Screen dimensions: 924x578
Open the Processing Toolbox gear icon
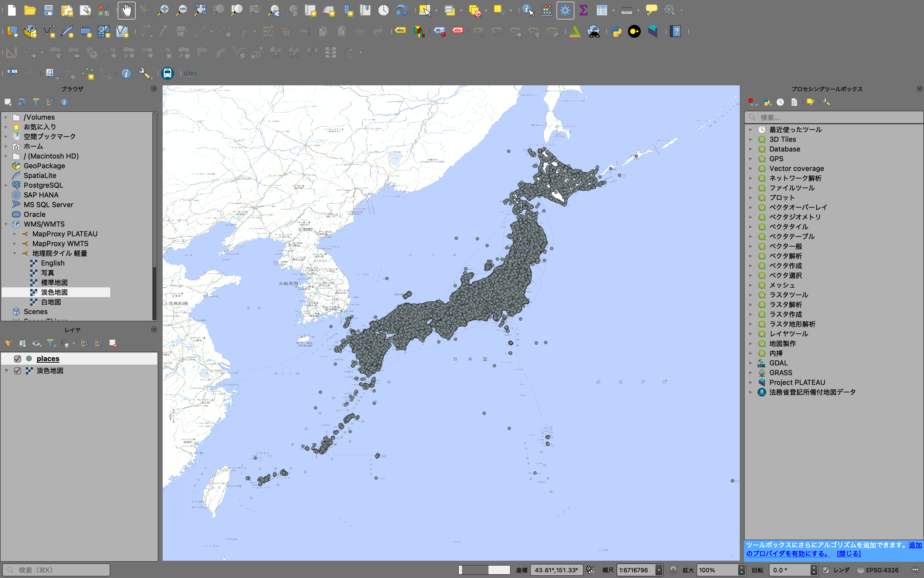(565, 10)
